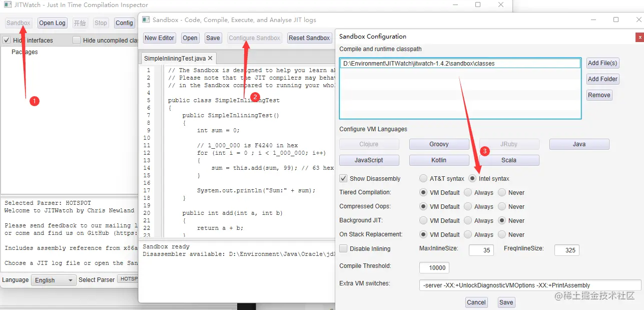Toggle Hide uncompiled classes checkbox
This screenshot has width=644, height=310.
click(x=77, y=40)
